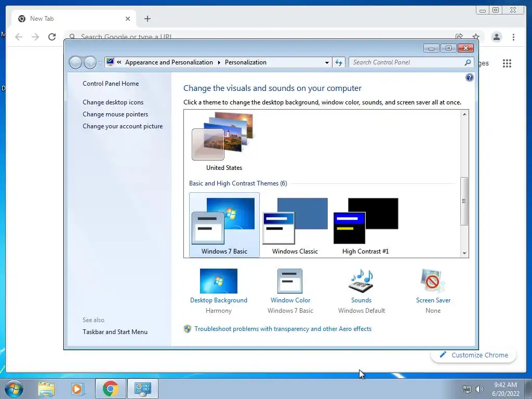Click the Desktop Background link text
532x399 pixels.
[x=219, y=300]
